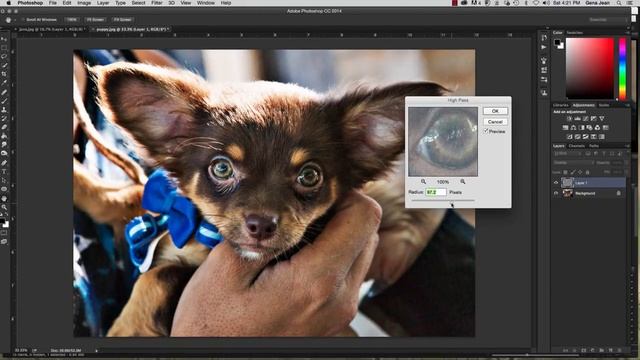Open the Adjustments panel flyout menu
The width and height of the screenshot is (640, 360).
coord(627,105)
